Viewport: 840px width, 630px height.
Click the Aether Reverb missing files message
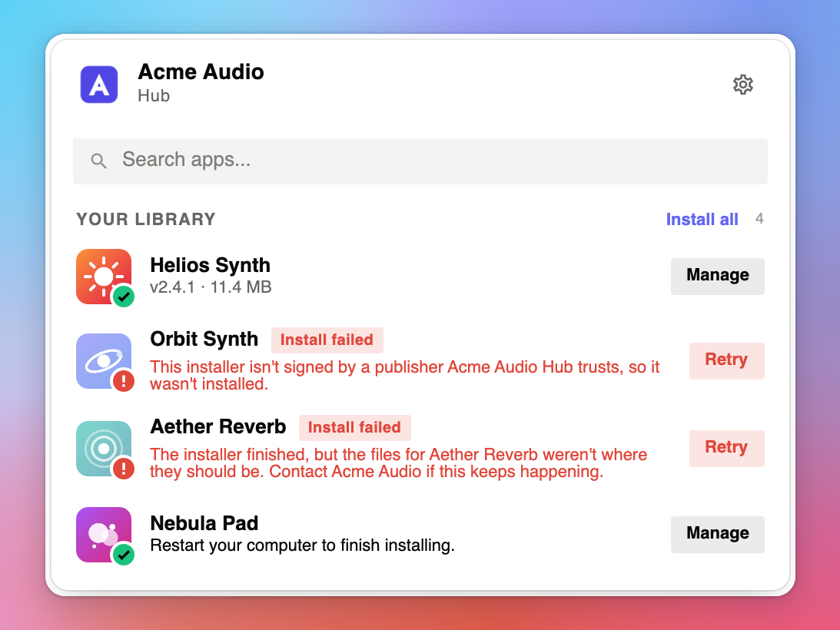click(399, 463)
